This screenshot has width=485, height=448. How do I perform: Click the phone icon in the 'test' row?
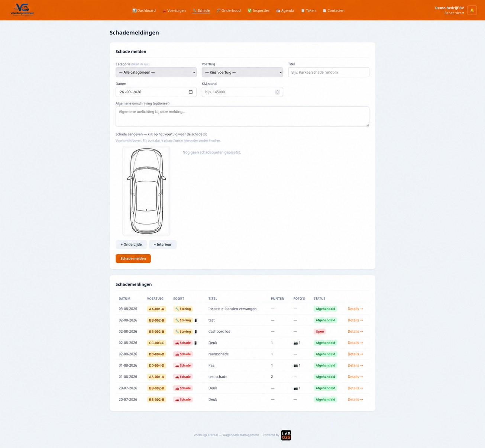tap(195, 320)
